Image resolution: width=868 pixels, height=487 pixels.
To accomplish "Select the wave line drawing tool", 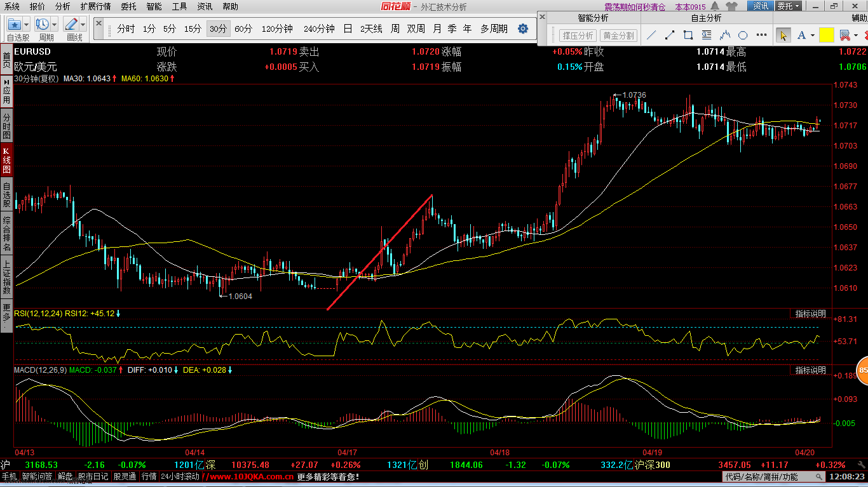I will tap(725, 36).
